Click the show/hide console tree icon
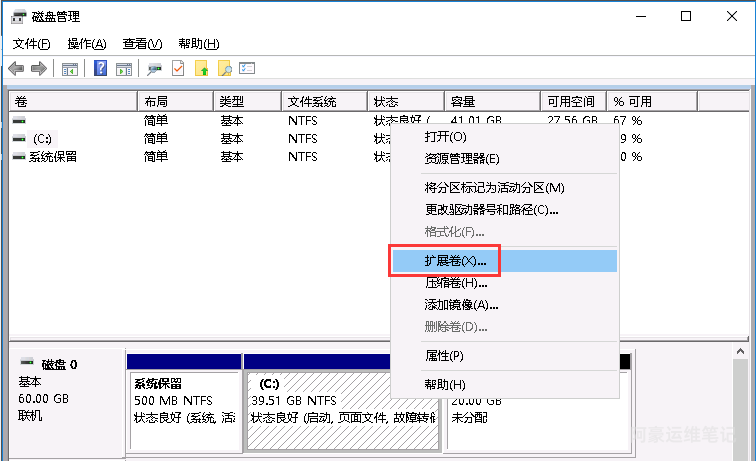 [70, 69]
